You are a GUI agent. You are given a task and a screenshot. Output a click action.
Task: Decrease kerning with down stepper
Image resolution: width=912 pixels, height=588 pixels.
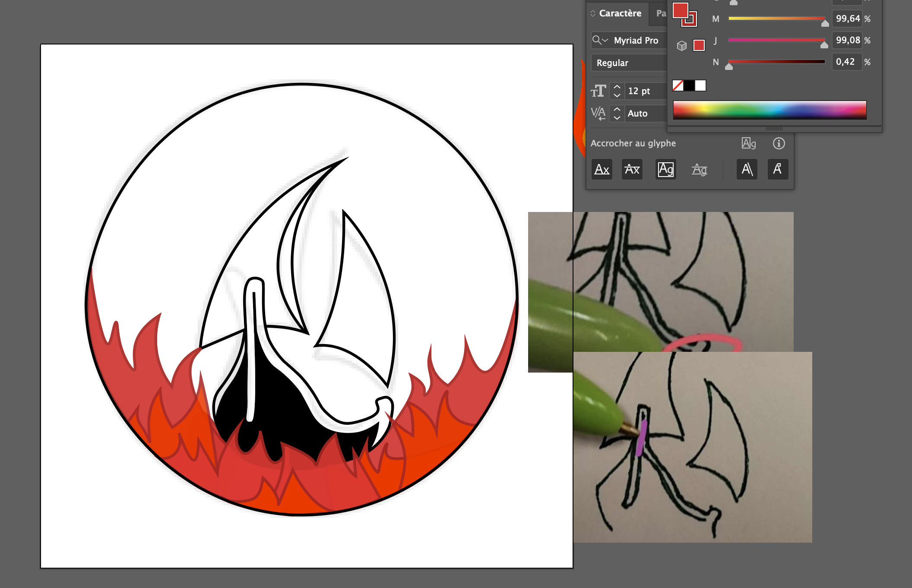tap(617, 118)
